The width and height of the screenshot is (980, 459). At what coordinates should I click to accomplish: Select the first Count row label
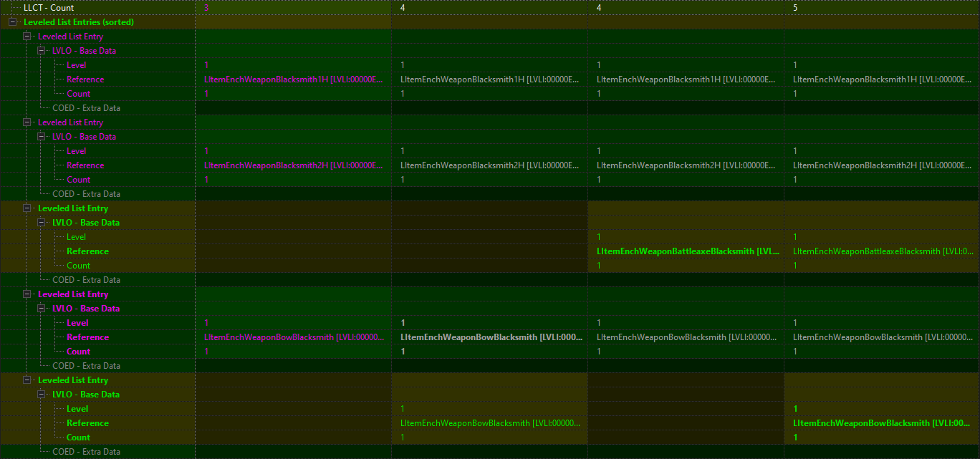tap(78, 93)
